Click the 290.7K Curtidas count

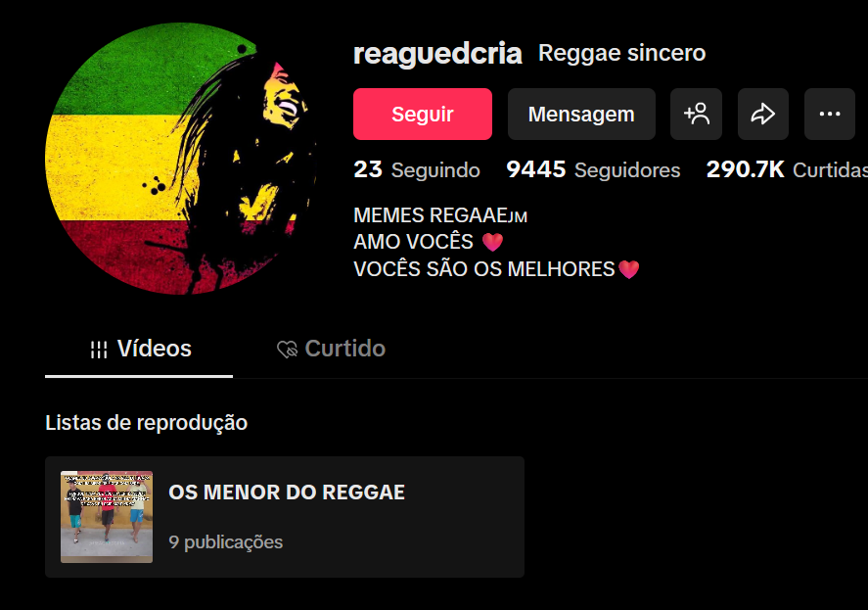click(x=787, y=169)
